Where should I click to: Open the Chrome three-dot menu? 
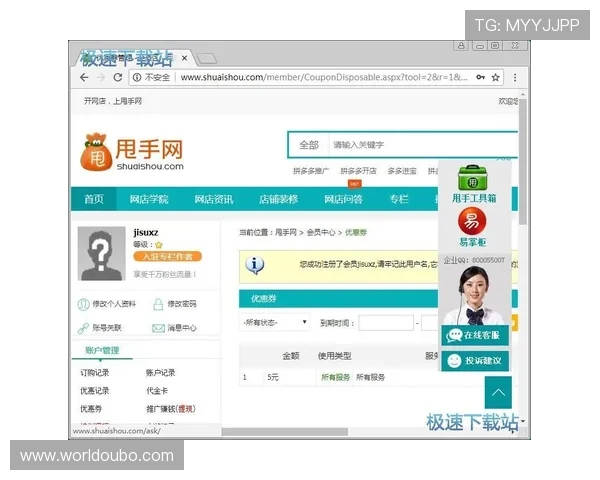[x=515, y=77]
